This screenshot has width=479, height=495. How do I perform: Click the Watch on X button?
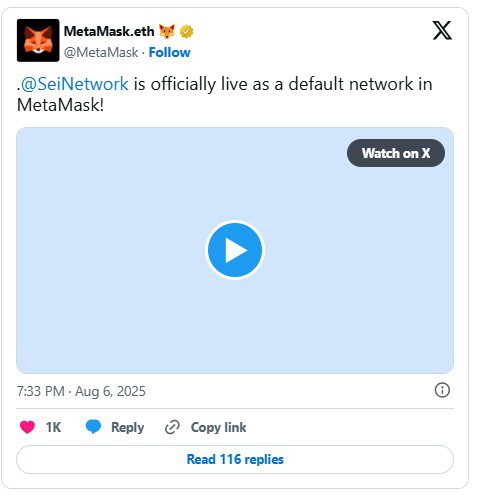click(396, 153)
